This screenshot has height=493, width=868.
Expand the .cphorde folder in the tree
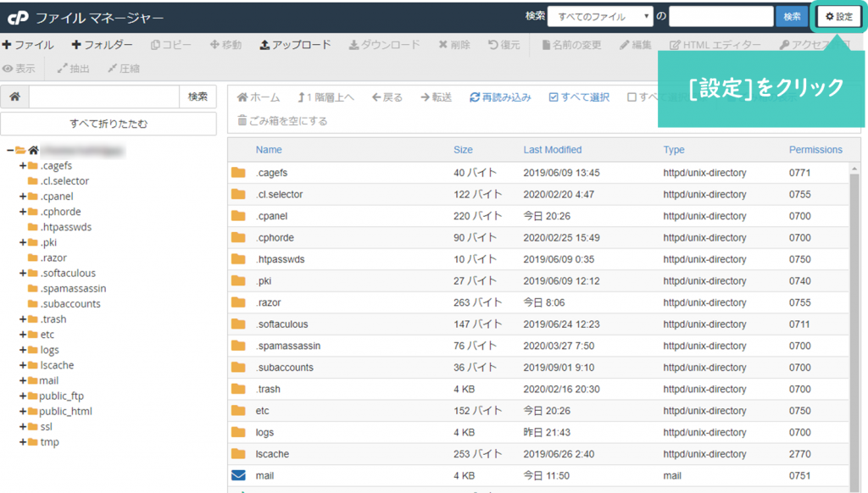coord(23,212)
